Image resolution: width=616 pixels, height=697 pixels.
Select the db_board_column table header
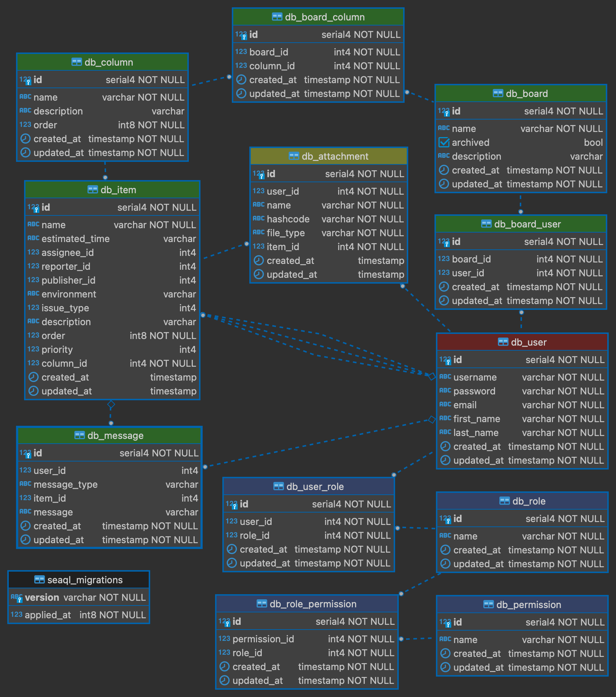coord(318,17)
